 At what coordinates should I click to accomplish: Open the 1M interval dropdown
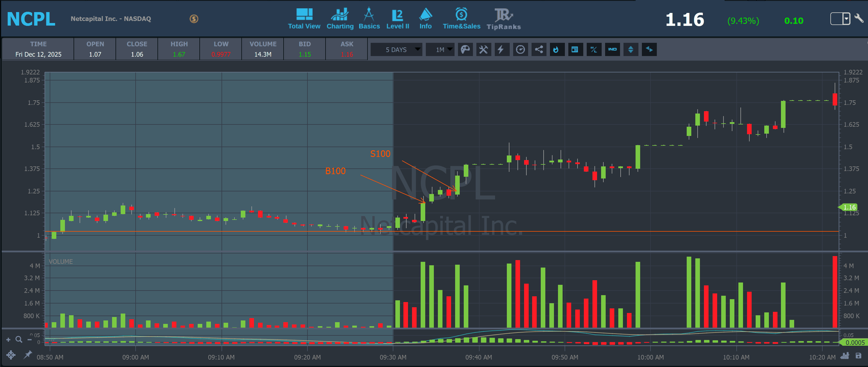click(x=440, y=49)
